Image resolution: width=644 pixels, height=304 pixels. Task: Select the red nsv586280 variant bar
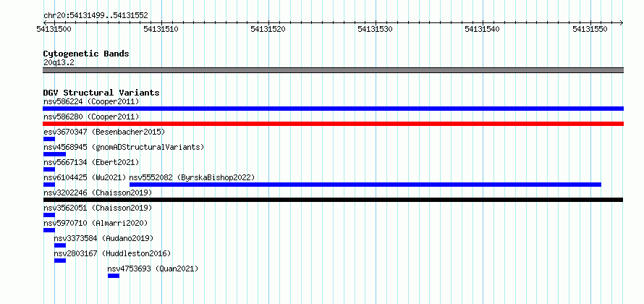(x=333, y=124)
